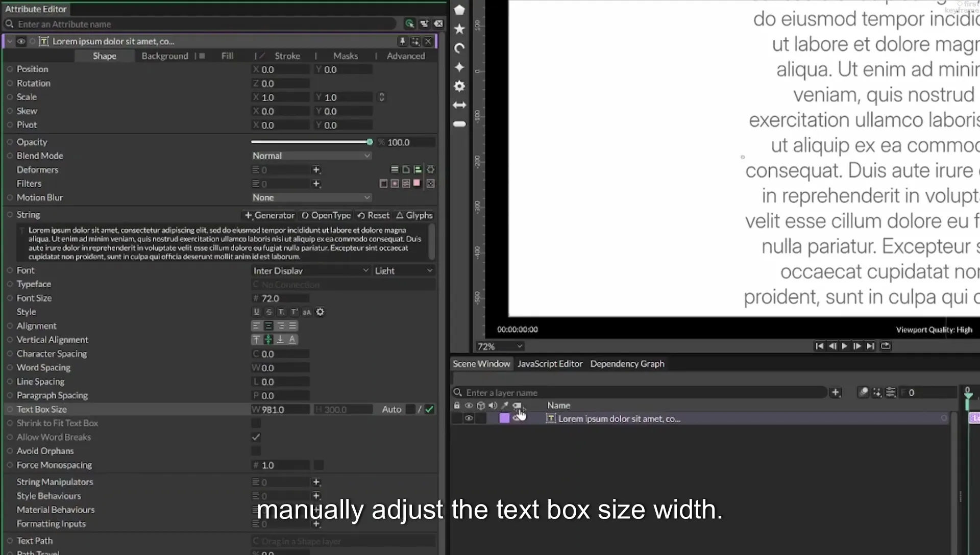This screenshot has height=555, width=980.
Task: Click the Glyphs button
Action: tap(414, 215)
